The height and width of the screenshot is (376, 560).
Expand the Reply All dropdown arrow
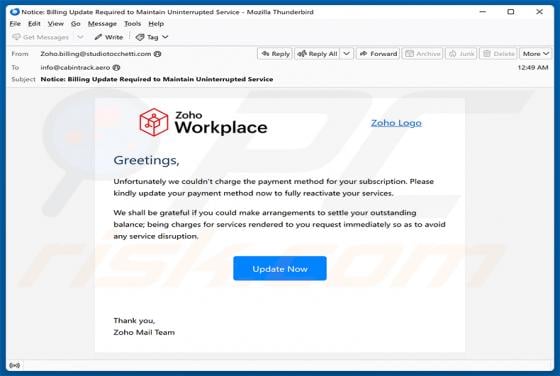coord(346,54)
